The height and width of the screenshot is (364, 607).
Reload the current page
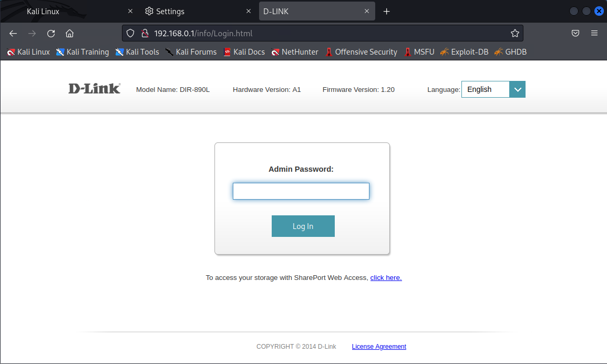[x=51, y=34]
